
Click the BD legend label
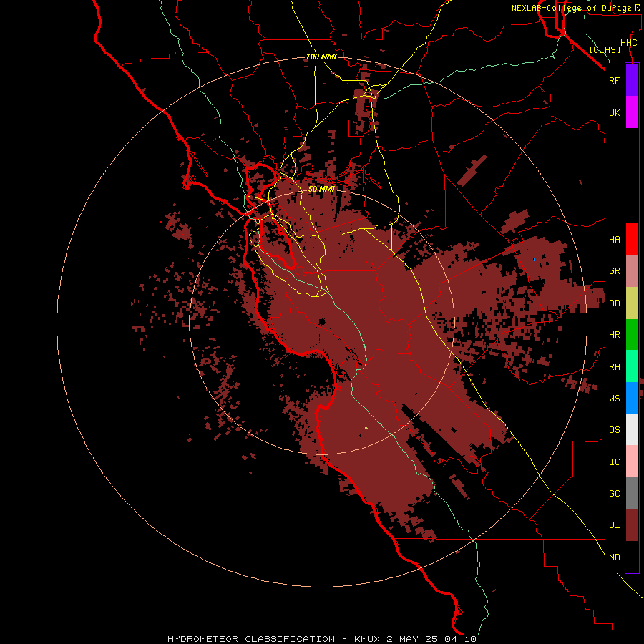pos(615,303)
